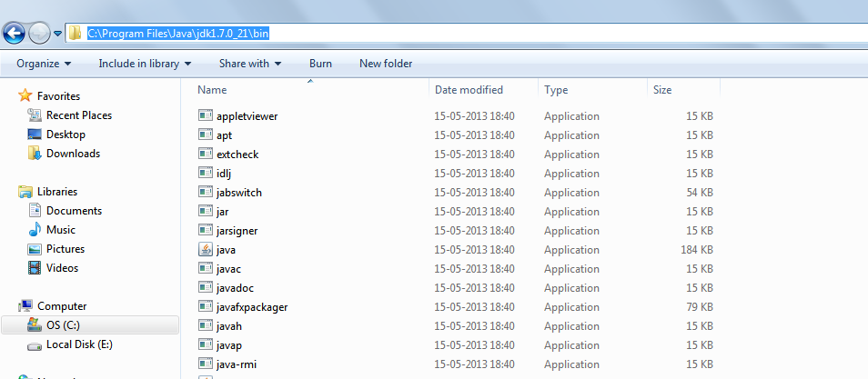Click the Computer icon in sidebar
This screenshot has height=379, width=868.
tap(25, 306)
